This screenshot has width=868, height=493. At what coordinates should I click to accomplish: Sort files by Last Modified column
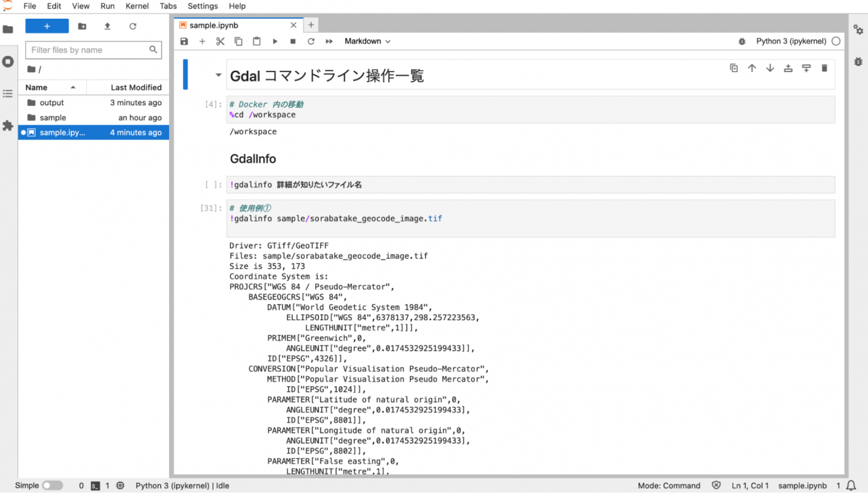(126, 87)
